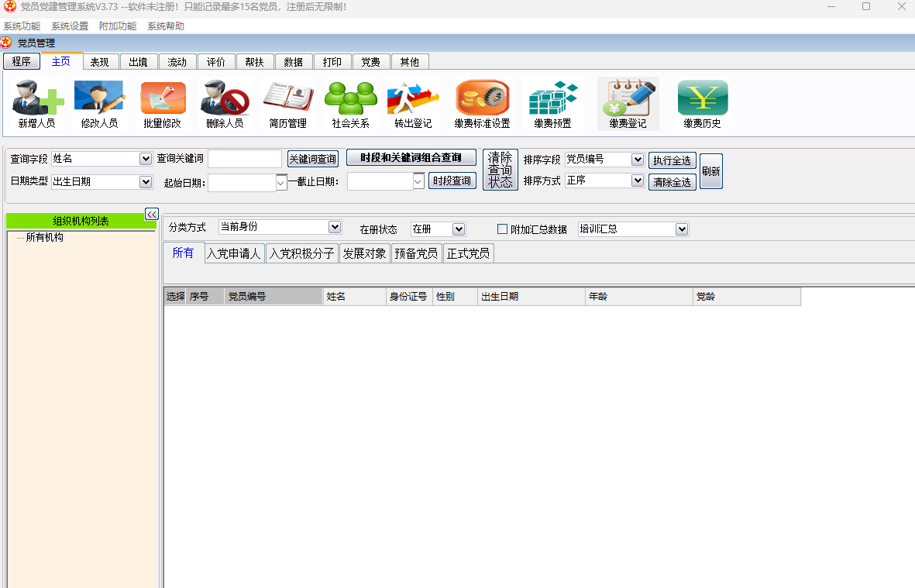Click the 执行全选 button

pyautogui.click(x=672, y=160)
